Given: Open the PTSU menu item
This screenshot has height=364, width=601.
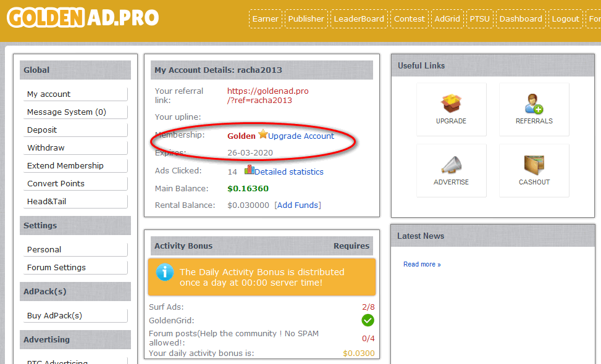Looking at the screenshot, I should (x=479, y=19).
